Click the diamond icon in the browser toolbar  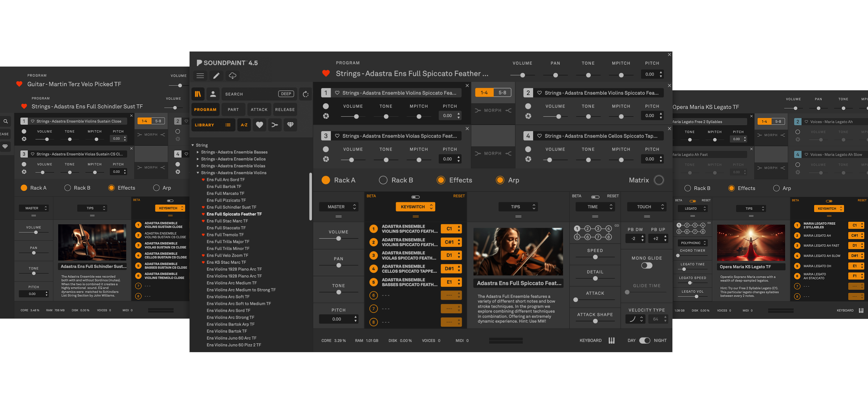pos(290,125)
